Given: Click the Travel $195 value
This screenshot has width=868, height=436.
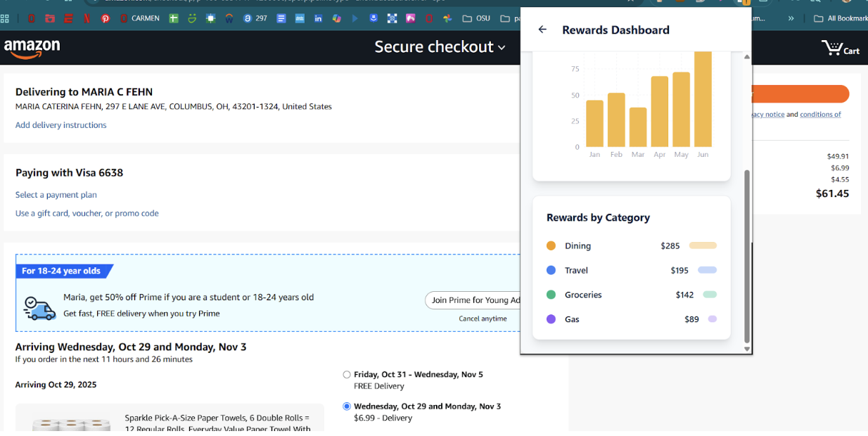Looking at the screenshot, I should pyautogui.click(x=679, y=270).
